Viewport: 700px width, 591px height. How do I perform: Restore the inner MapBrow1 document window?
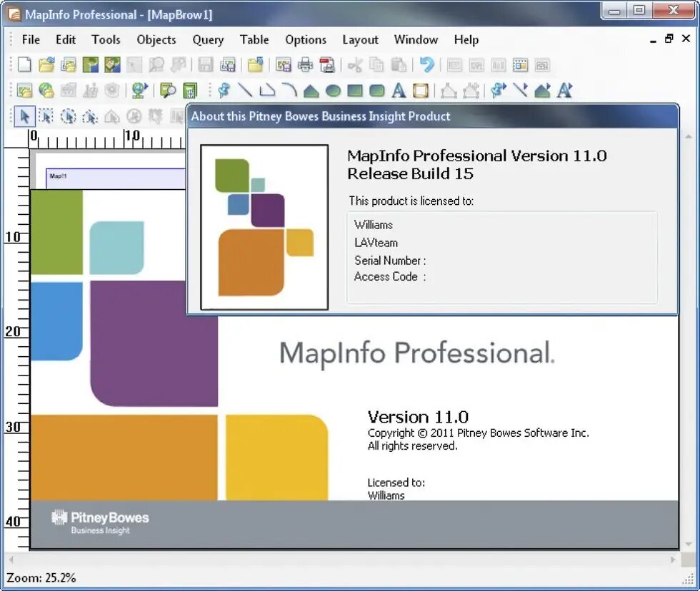tap(669, 39)
